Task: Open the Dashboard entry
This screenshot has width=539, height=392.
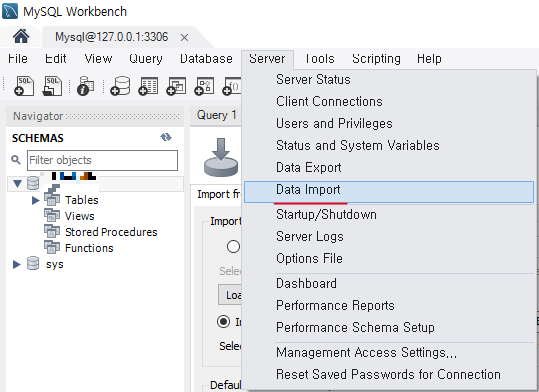Action: click(389, 284)
